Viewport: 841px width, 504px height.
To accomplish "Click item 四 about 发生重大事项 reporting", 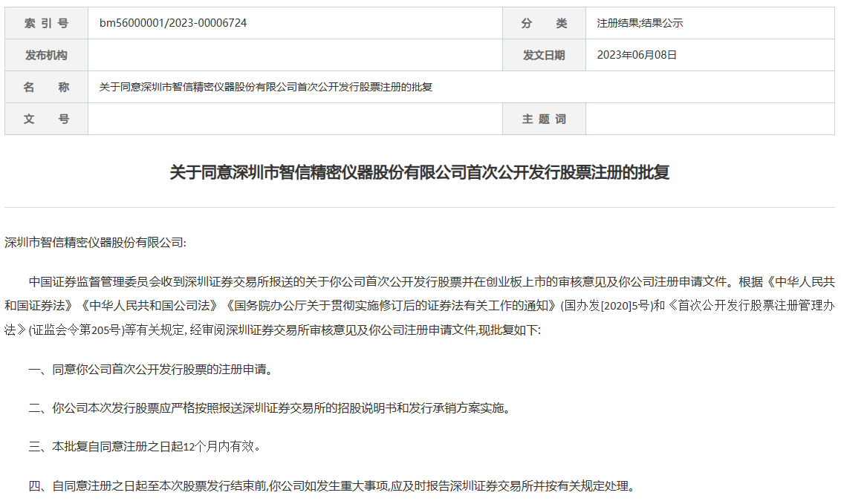I will pyautogui.click(x=333, y=486).
